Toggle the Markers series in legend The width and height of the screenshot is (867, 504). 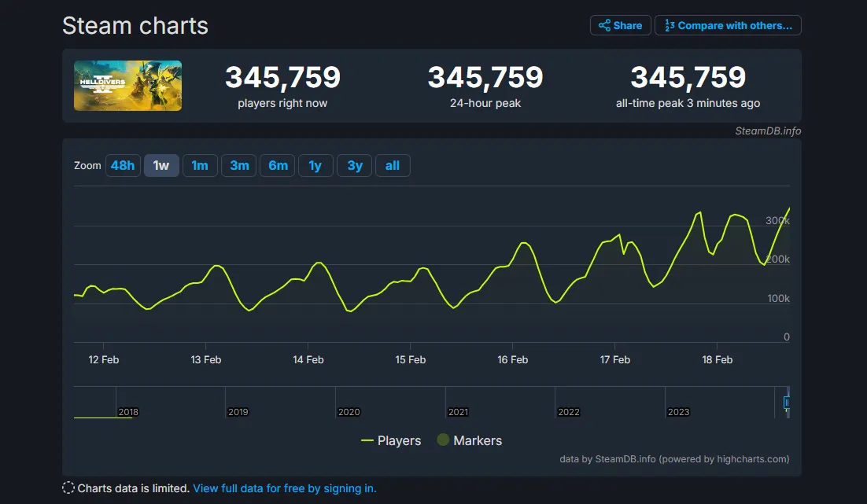point(470,440)
